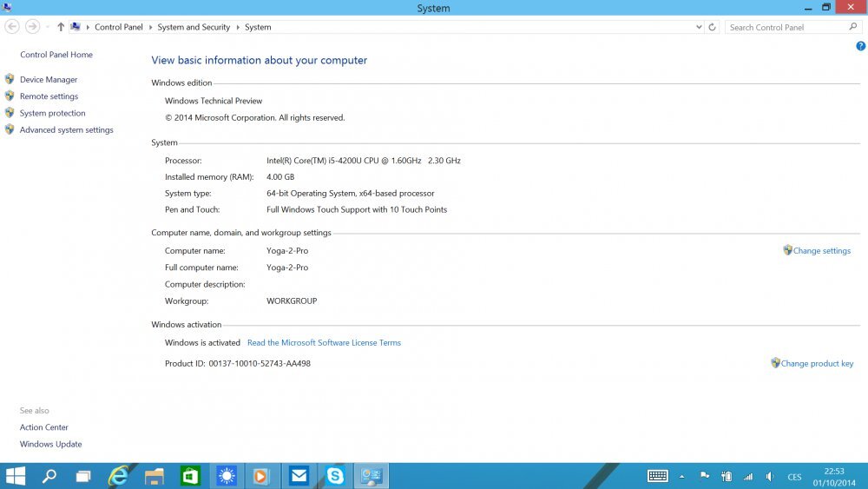Open the orange media player taskbar icon
868x489 pixels.
click(260, 476)
